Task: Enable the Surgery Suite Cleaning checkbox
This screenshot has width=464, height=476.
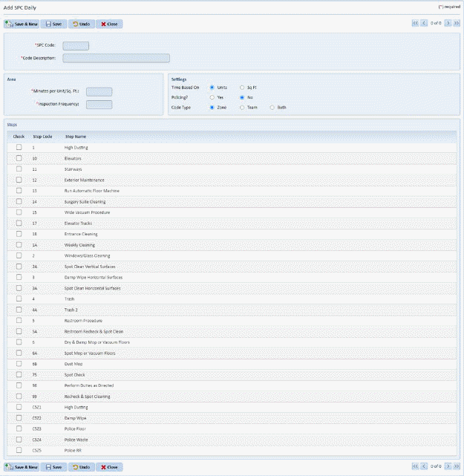Action: [19, 201]
